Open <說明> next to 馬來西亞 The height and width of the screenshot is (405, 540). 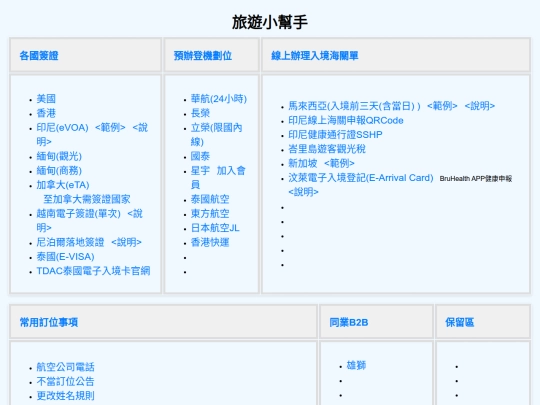pos(480,106)
